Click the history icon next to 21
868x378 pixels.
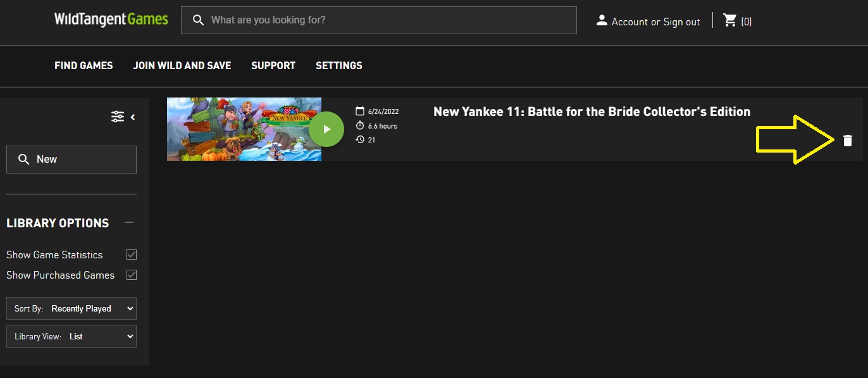(360, 139)
